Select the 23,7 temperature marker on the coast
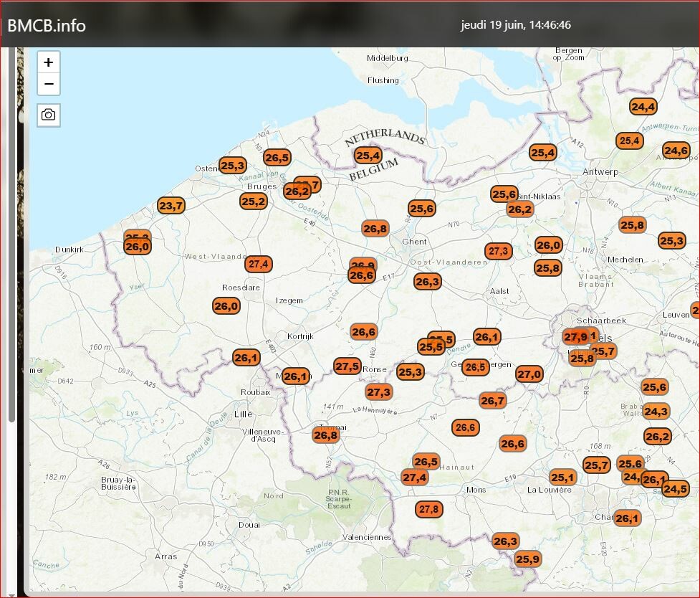Viewport: 700px width, 598px height. pos(171,207)
